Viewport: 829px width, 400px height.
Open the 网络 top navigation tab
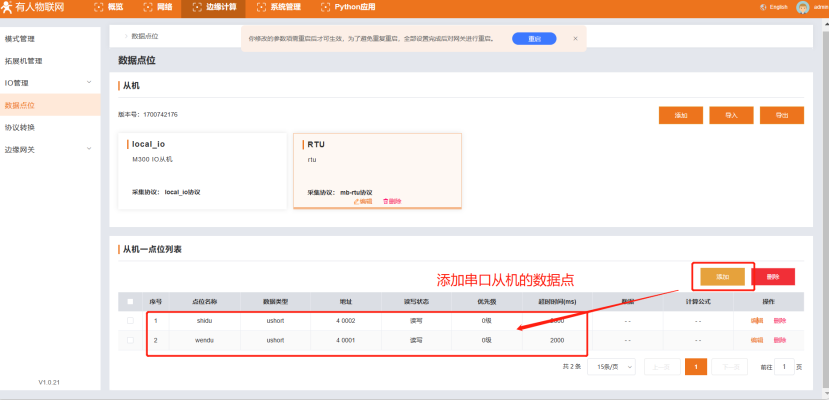coord(158,7)
